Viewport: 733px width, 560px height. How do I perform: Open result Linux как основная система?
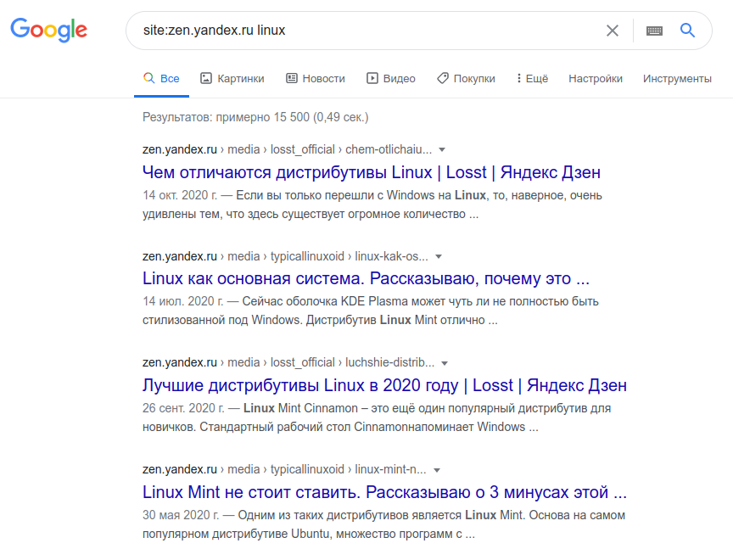click(x=366, y=278)
